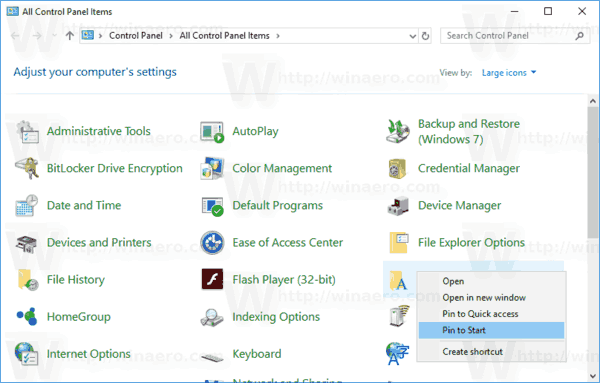Open Devices and Printers link
The height and width of the screenshot is (383, 600).
[x=99, y=243]
